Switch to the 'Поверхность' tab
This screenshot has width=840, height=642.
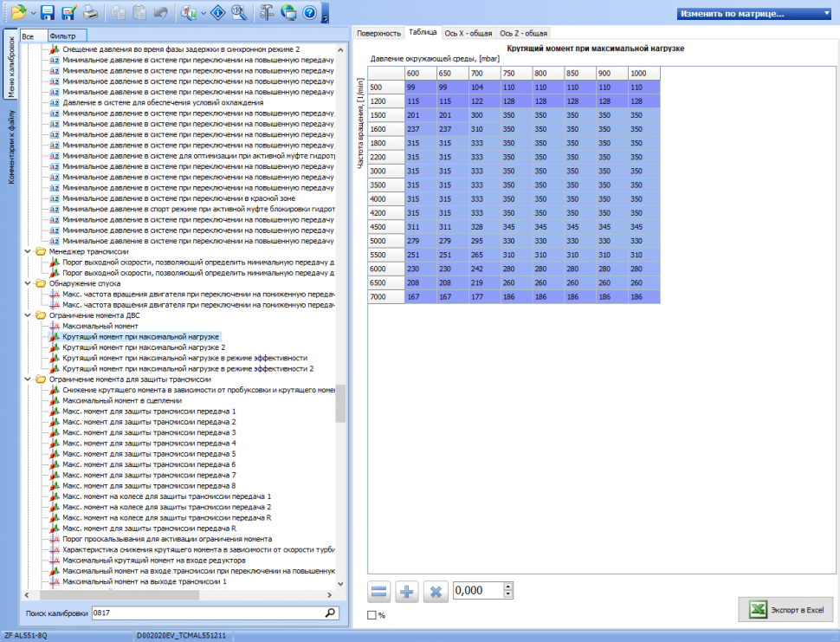pos(378,32)
